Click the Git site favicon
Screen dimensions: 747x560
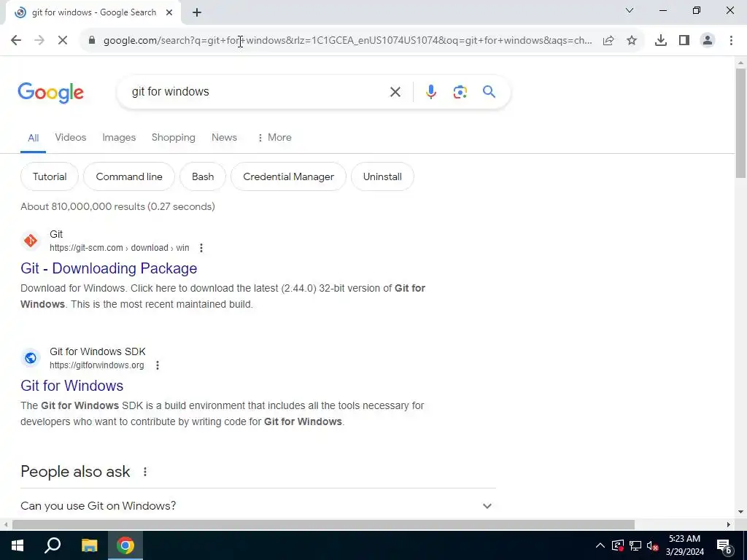point(31,241)
